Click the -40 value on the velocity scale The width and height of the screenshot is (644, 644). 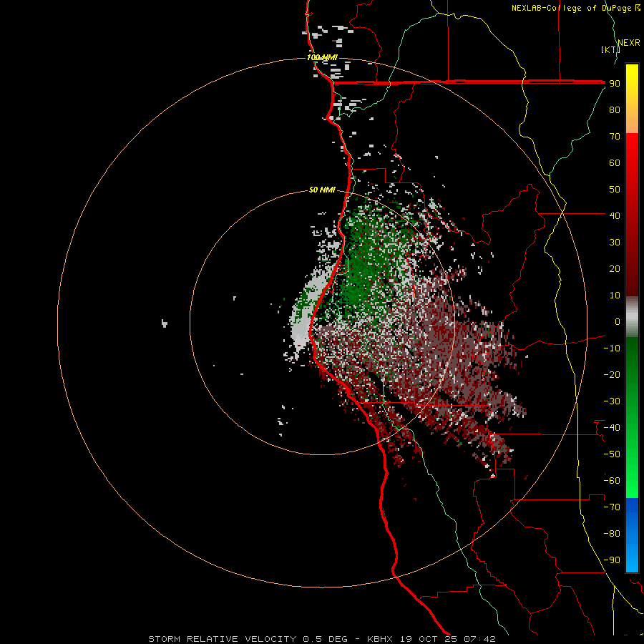tap(612, 428)
